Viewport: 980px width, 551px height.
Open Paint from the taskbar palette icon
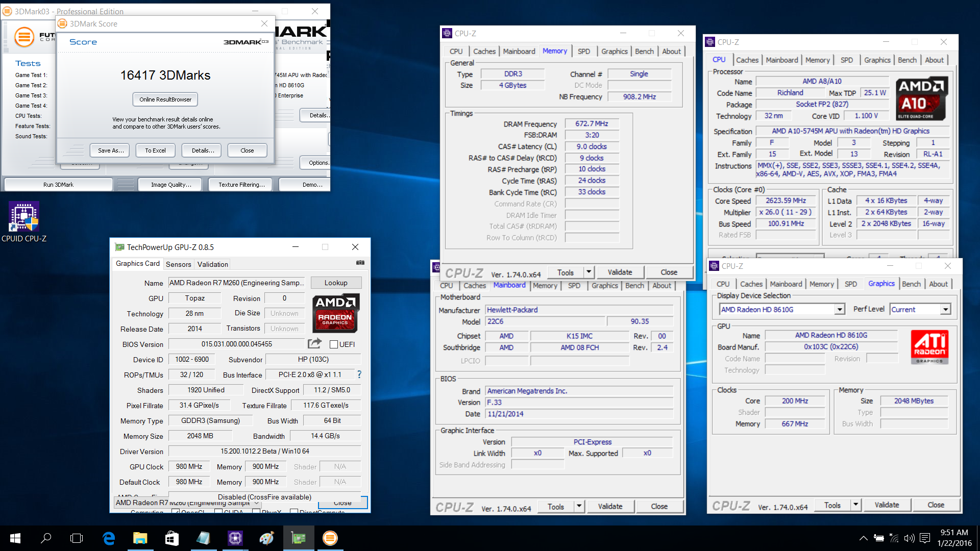tap(266, 538)
